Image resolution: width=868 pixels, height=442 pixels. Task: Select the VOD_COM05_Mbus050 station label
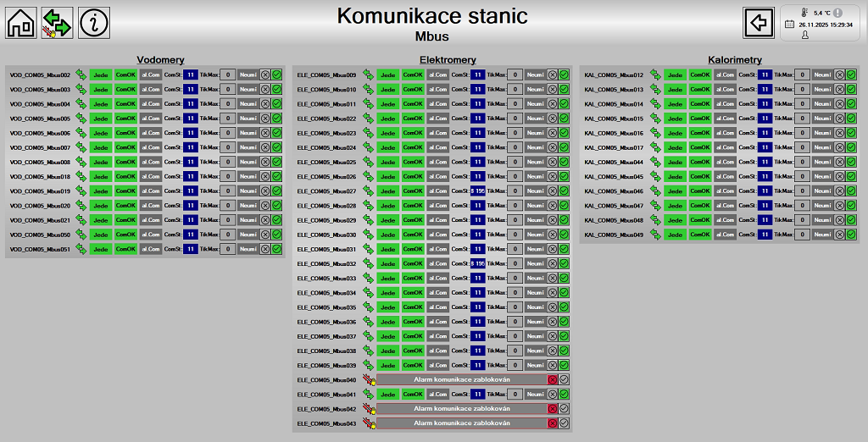point(41,235)
